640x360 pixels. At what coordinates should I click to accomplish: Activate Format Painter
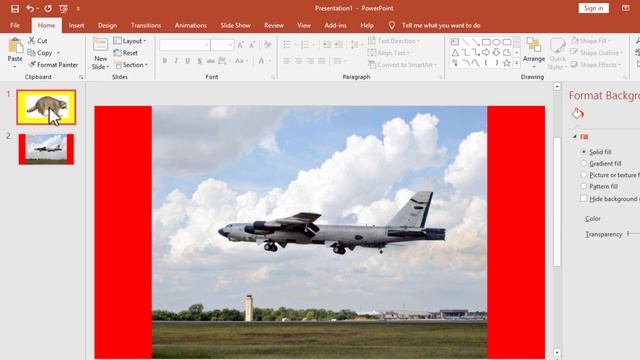53,64
